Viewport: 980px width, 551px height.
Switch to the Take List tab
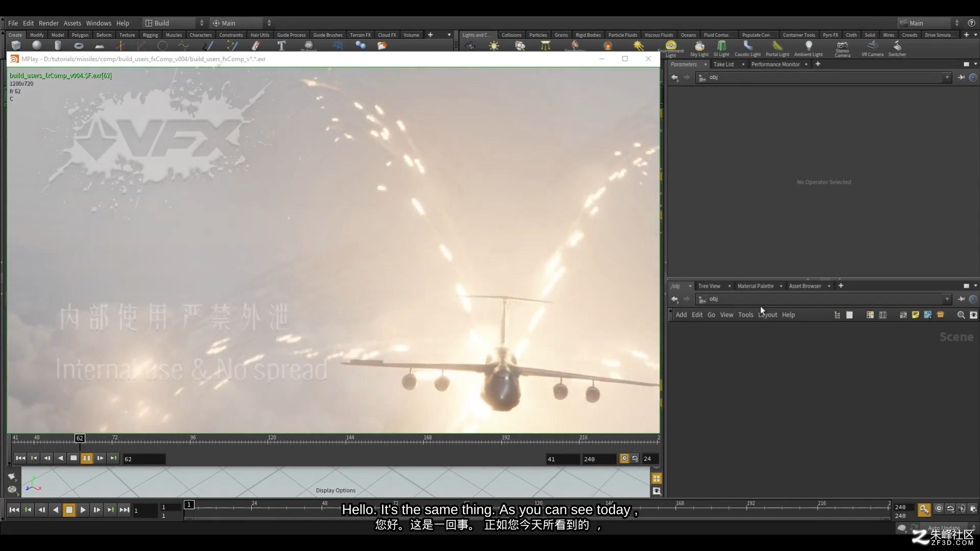click(723, 64)
